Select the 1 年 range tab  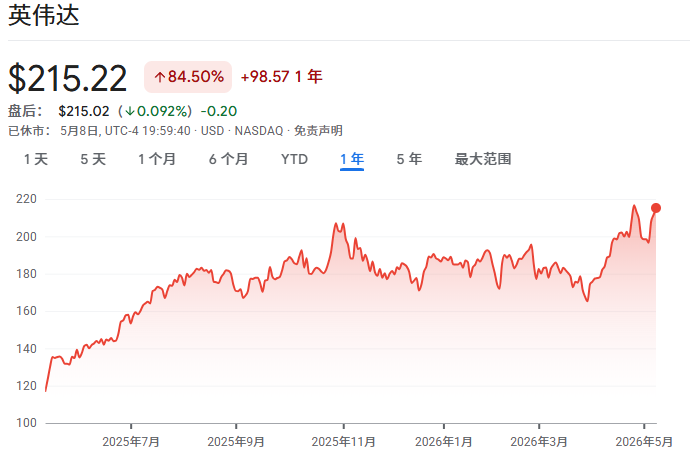352,159
